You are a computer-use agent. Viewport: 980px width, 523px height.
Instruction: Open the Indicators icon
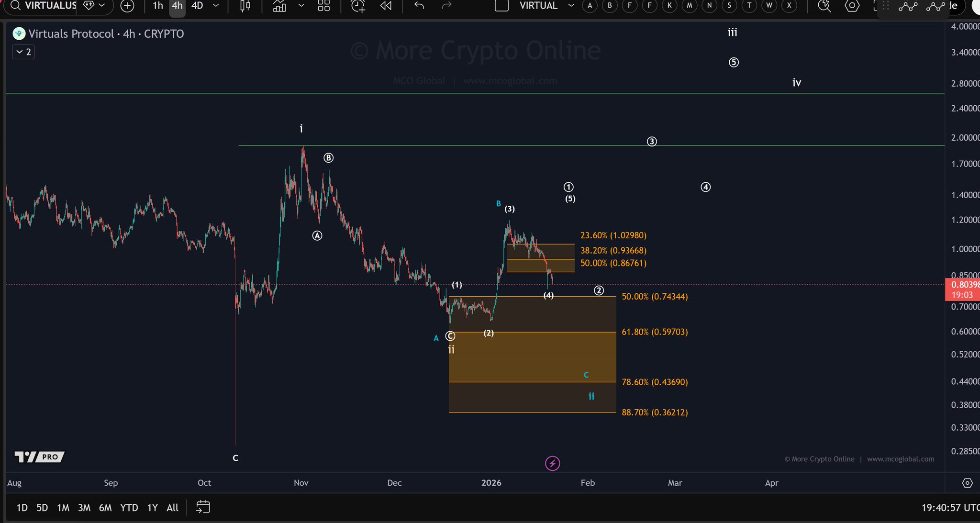click(279, 6)
